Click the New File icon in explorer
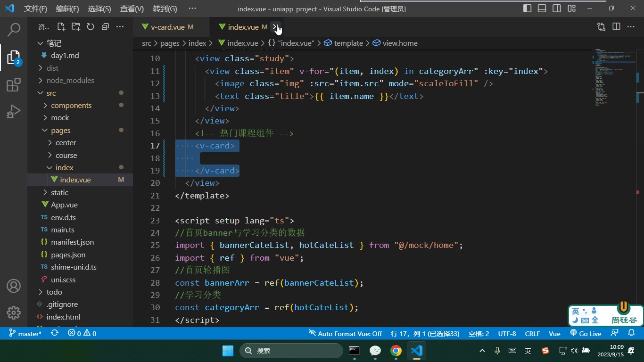Screen dimensions: 644x362 point(61,27)
